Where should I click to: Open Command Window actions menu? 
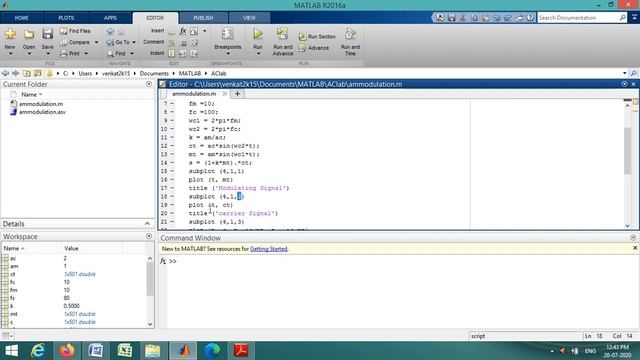[x=633, y=238]
